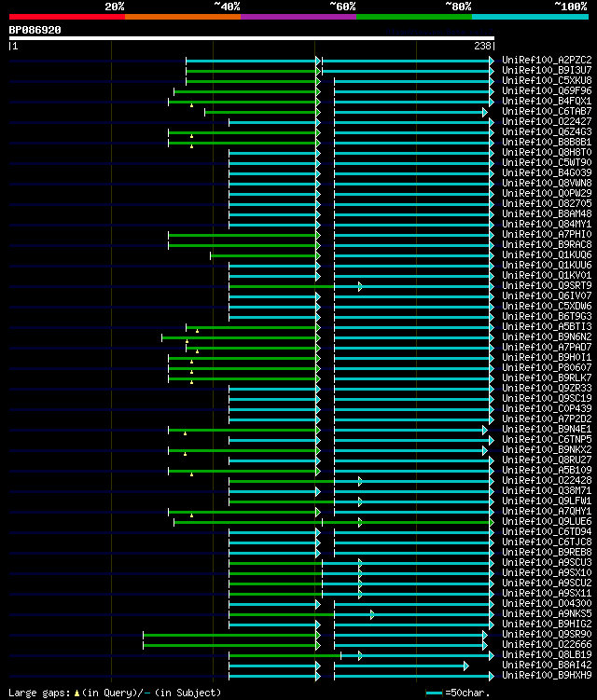Select the UniRef100_C6TD94 label

pyautogui.click(x=547, y=532)
